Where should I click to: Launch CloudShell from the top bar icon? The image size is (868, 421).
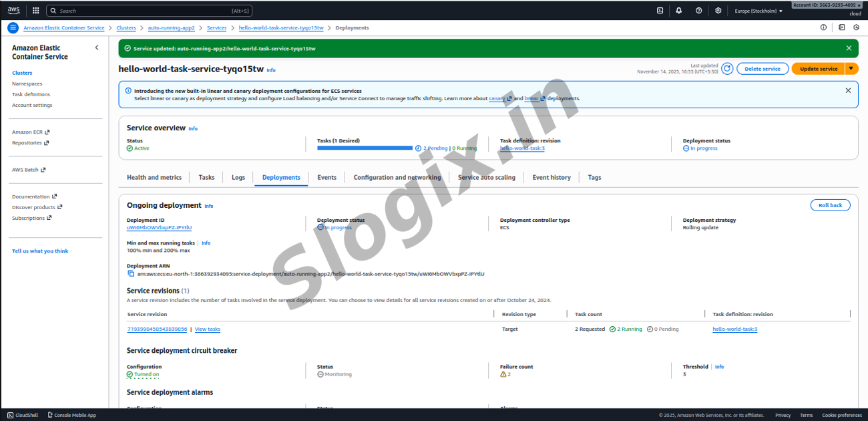point(660,11)
